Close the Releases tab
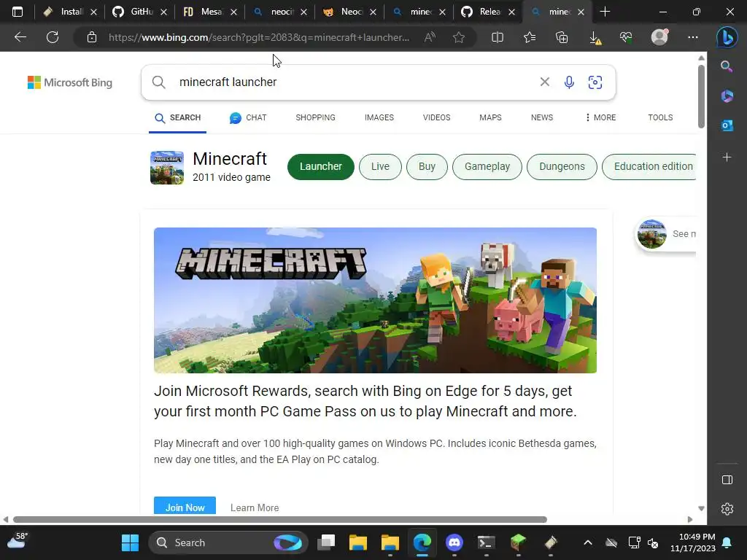 coord(511,12)
